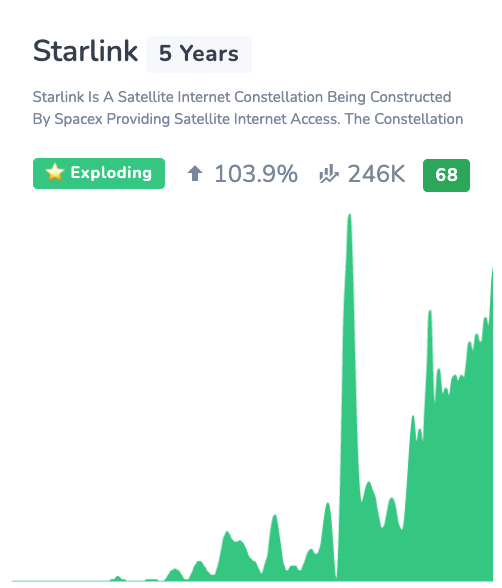Click the green Exploding status badge
Image resolution: width=502 pixels, height=588 pixels.
pos(99,173)
